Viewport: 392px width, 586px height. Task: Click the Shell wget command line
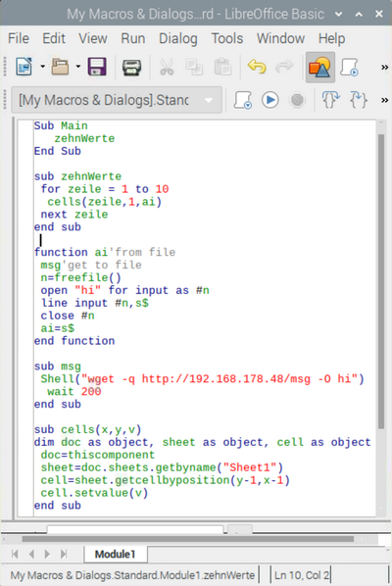pos(202,379)
